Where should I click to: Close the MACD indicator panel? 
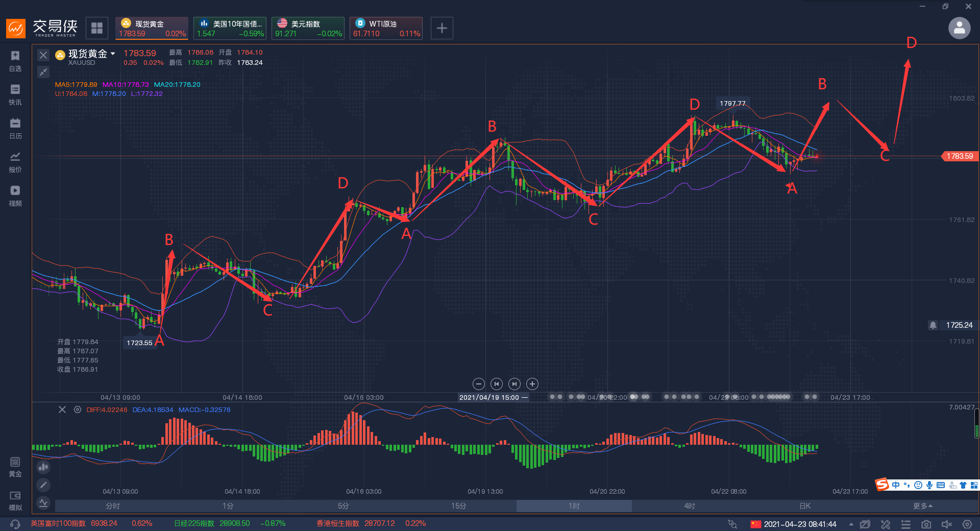(62, 409)
